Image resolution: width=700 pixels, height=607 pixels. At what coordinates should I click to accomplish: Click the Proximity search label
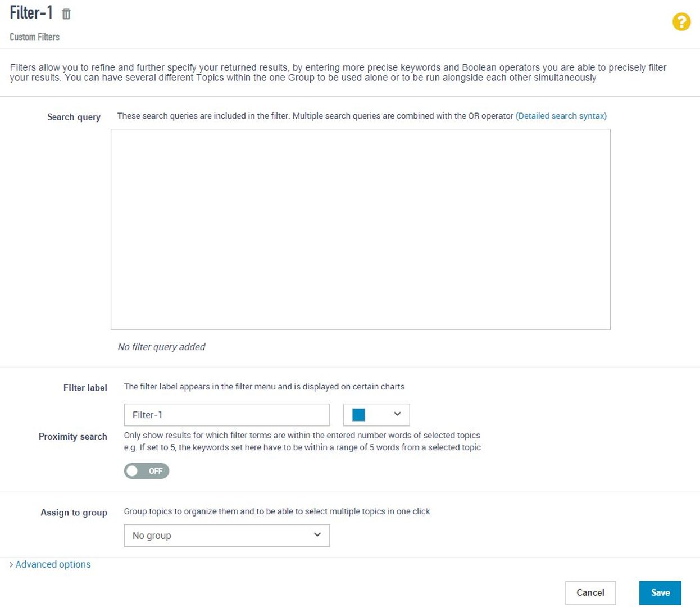[x=72, y=436]
